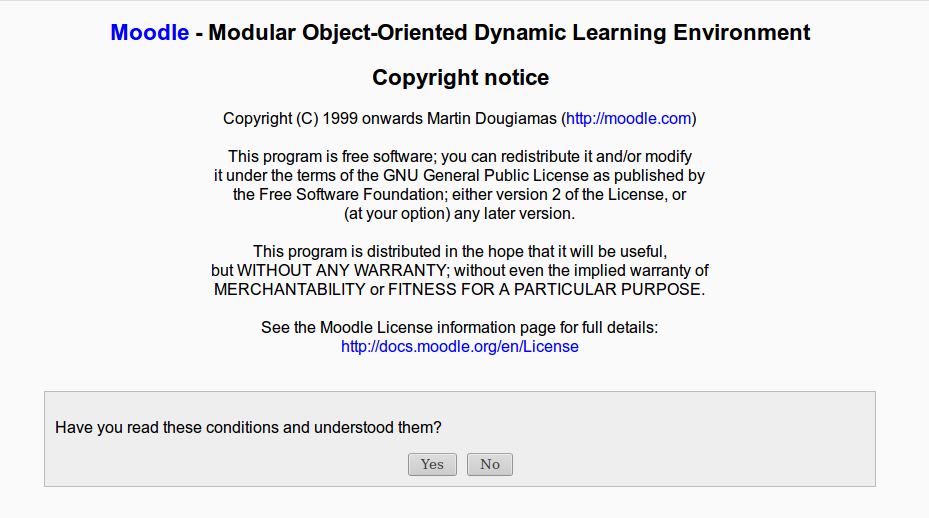The width and height of the screenshot is (929, 518).
Task: Visit the http://moodle.com link
Action: click(629, 119)
